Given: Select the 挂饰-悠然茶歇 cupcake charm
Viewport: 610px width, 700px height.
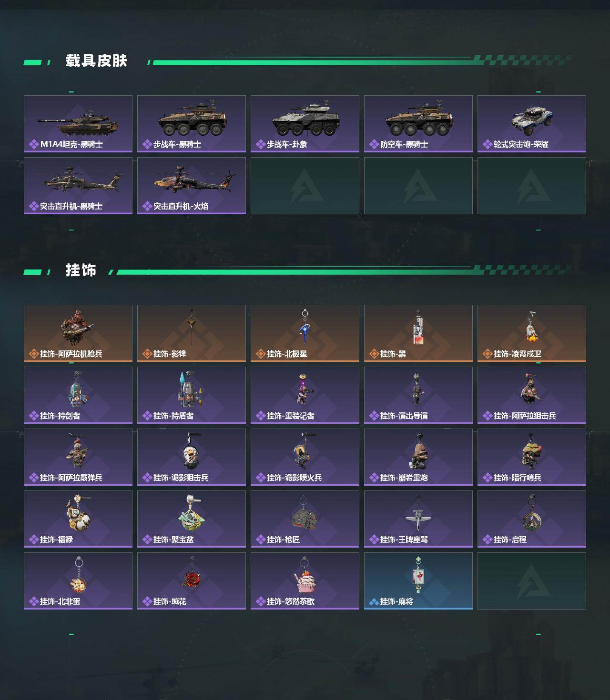Looking at the screenshot, I should (x=305, y=581).
